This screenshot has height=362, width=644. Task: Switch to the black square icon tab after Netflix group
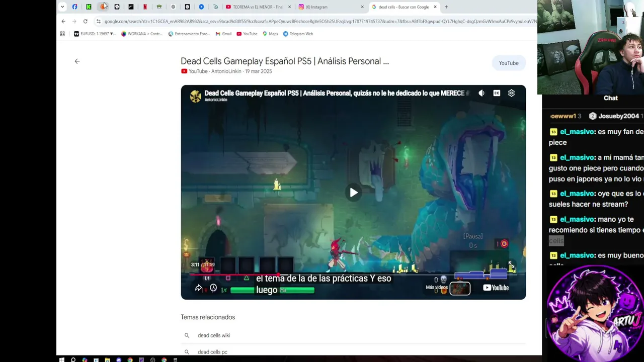click(x=187, y=7)
